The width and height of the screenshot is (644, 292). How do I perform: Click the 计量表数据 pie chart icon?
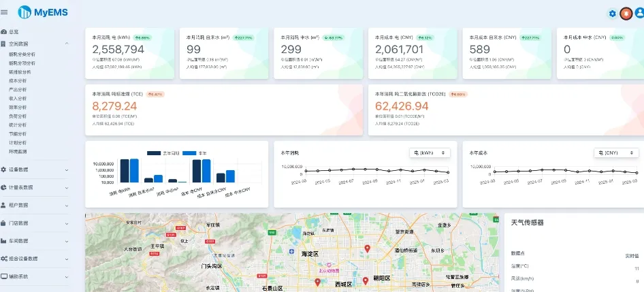pyautogui.click(x=3, y=187)
